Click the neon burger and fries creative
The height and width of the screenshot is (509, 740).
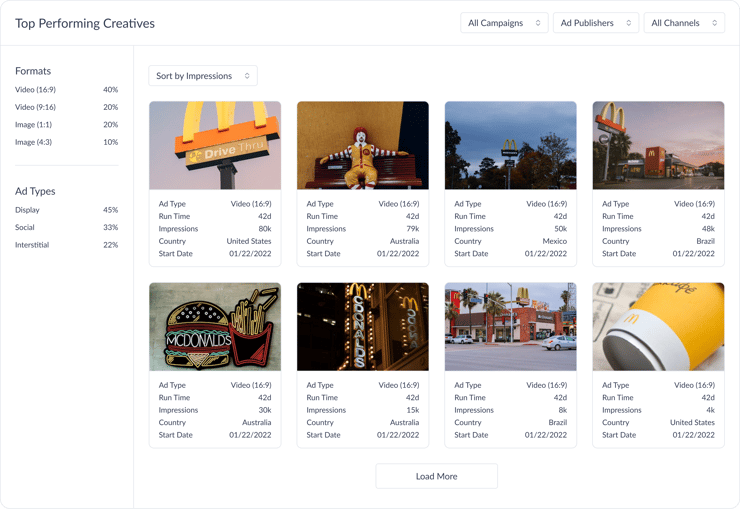click(215, 327)
